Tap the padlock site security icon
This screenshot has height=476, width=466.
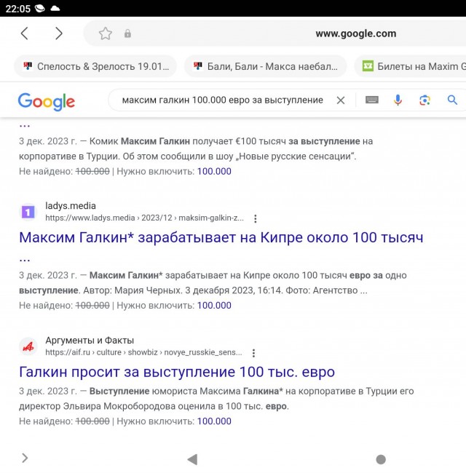pos(127,33)
